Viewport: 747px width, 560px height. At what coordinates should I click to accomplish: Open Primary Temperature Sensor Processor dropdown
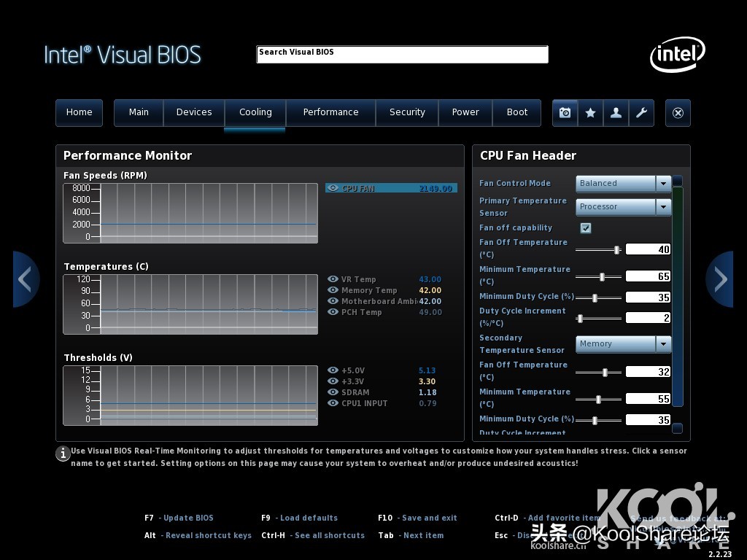pyautogui.click(x=624, y=206)
